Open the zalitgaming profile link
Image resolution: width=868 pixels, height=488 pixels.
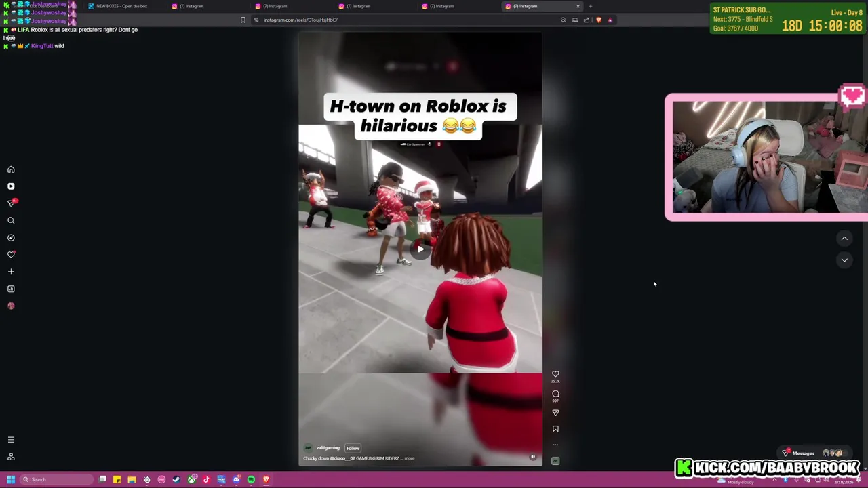coord(328,448)
